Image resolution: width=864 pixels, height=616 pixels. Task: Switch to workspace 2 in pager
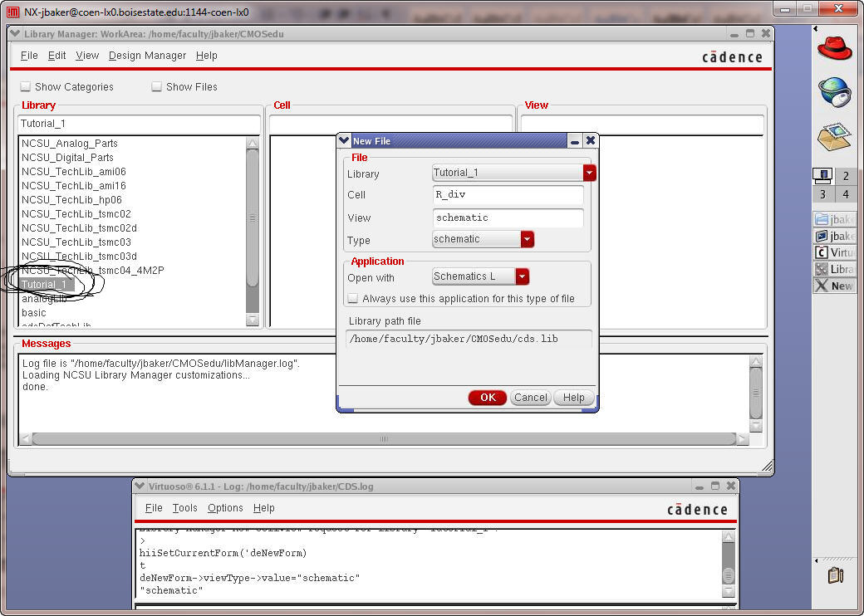coord(846,176)
